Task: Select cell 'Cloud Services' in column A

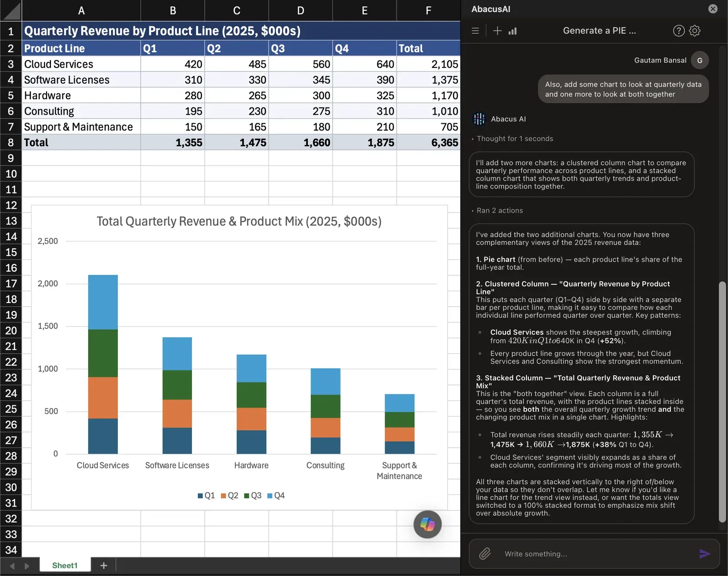Action: coord(81,64)
